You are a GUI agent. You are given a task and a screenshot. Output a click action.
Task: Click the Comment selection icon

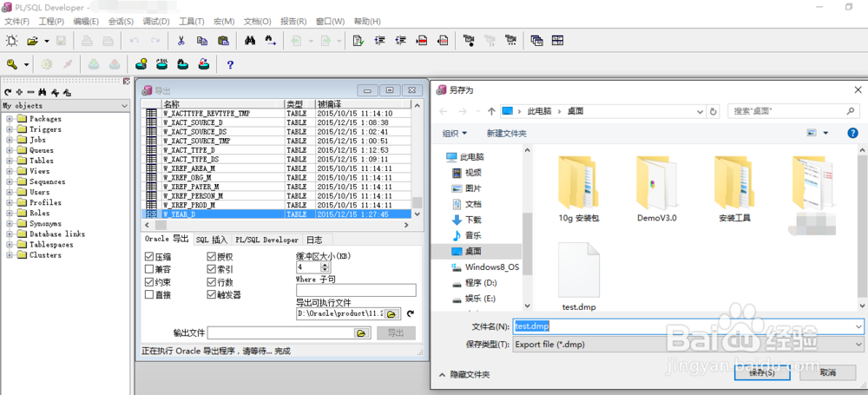(422, 41)
